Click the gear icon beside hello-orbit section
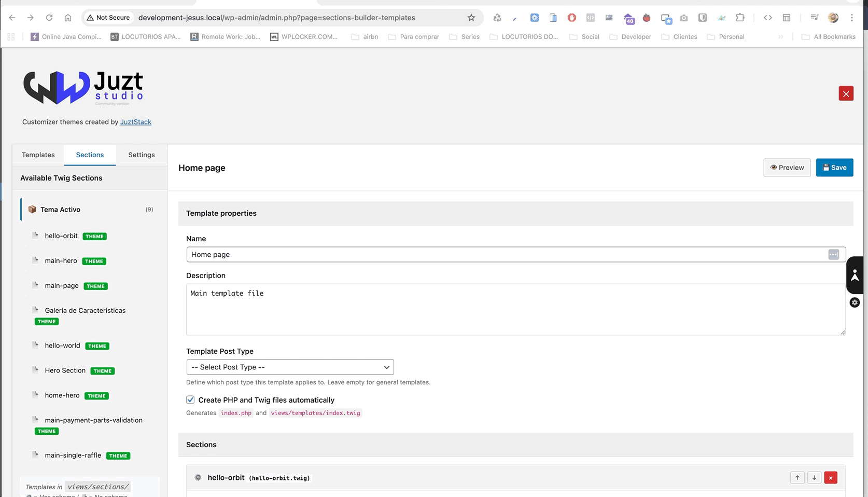This screenshot has width=868, height=497. pyautogui.click(x=198, y=478)
